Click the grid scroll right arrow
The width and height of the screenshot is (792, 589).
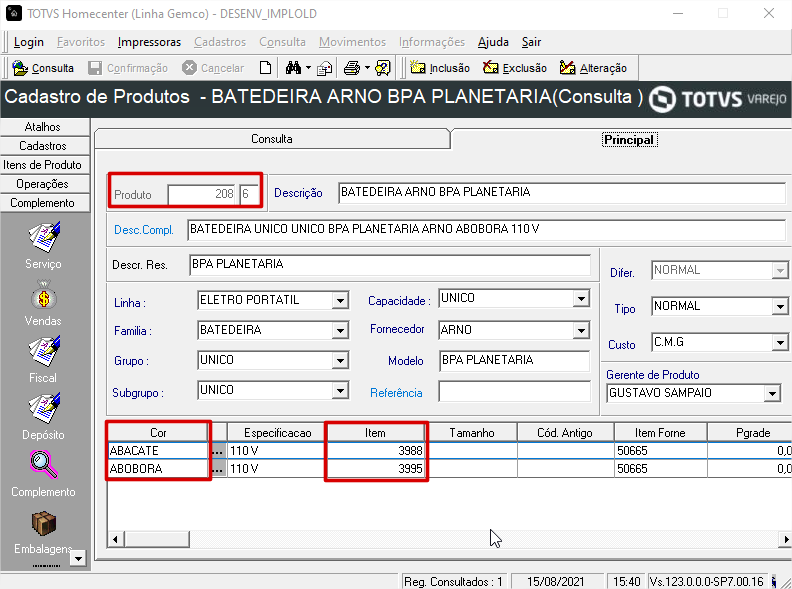click(x=785, y=539)
